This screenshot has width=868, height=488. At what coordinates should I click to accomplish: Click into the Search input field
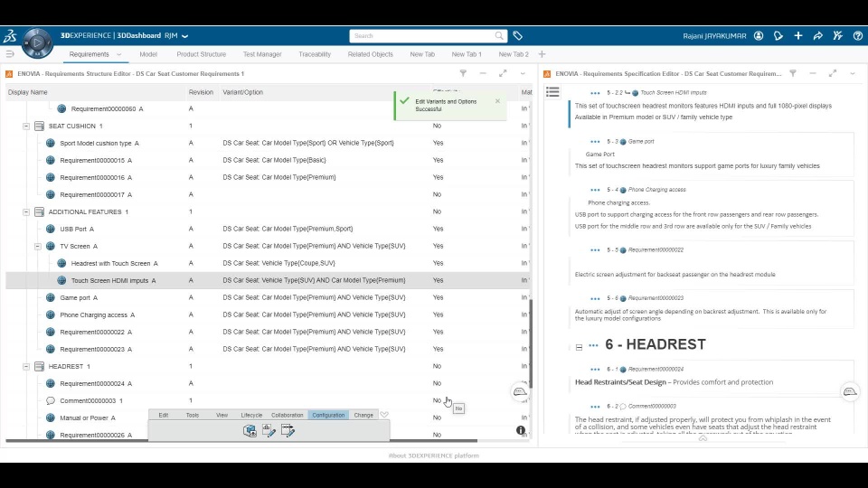(422, 36)
